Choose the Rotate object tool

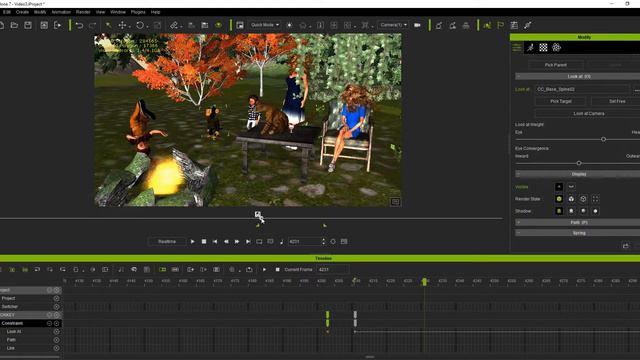point(140,25)
